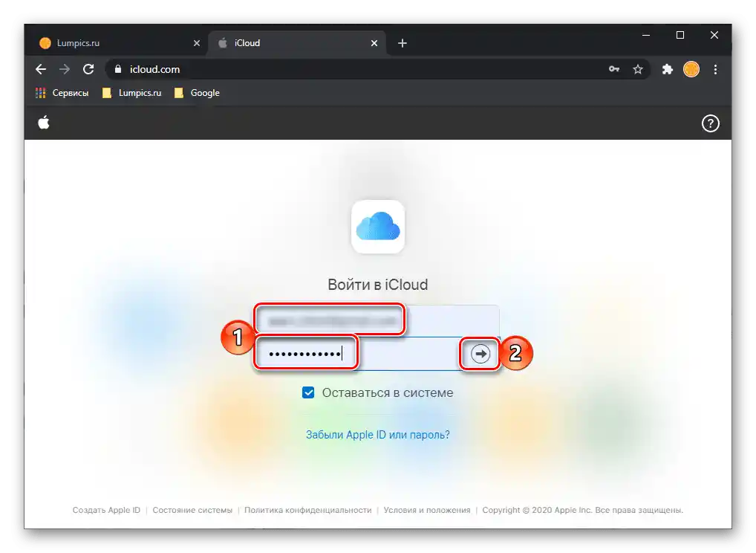This screenshot has height=553, width=756.
Task: Click the browser forward arrow
Action: 64,69
